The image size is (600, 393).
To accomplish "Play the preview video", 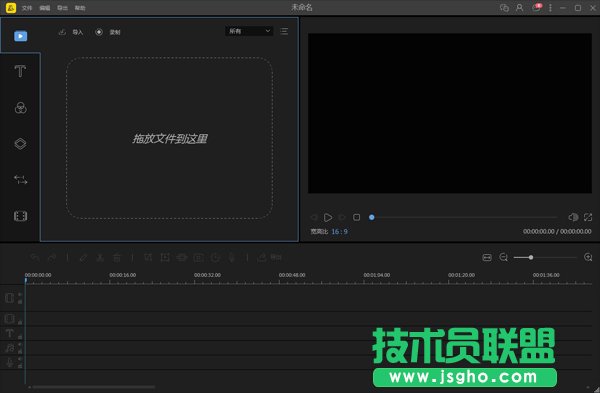I will coord(328,217).
